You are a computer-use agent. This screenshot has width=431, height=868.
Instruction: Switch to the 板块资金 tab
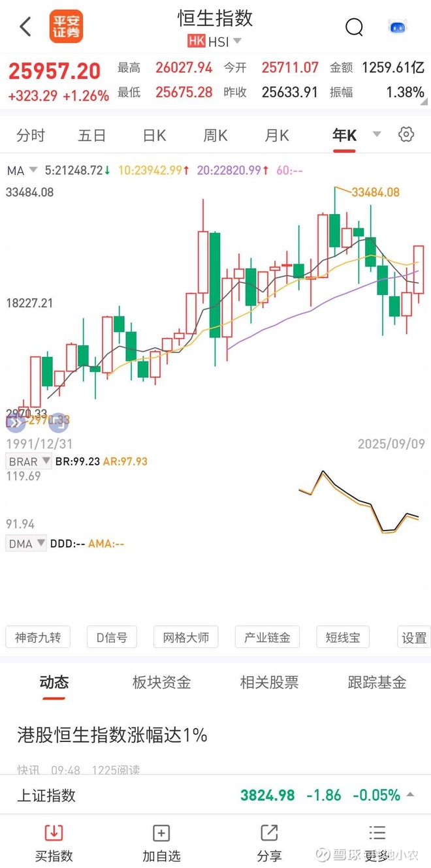[161, 683]
